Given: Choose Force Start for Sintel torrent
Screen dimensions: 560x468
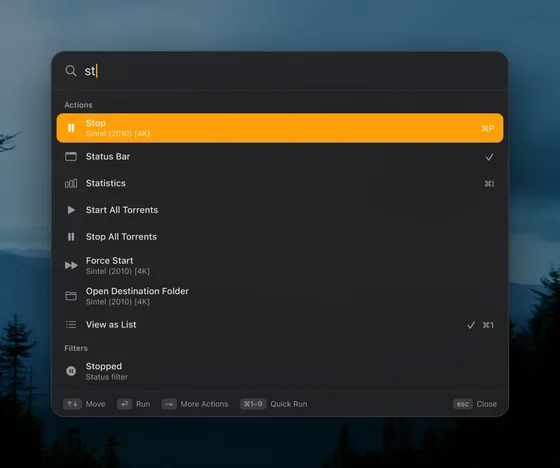Looking at the screenshot, I should 280,265.
